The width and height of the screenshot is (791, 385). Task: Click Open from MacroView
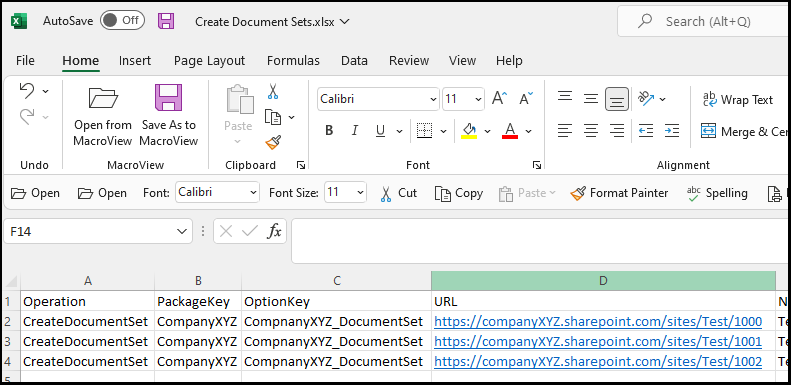102,116
